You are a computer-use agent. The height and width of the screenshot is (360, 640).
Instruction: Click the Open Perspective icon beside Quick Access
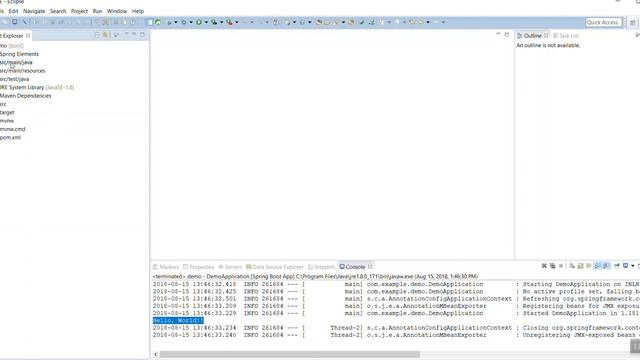click(x=633, y=22)
